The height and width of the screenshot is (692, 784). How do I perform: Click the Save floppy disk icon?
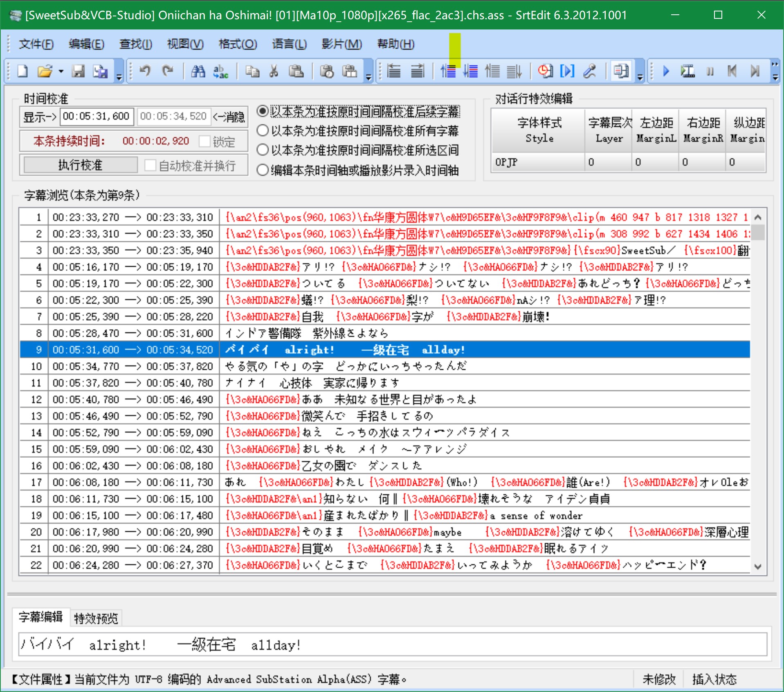click(x=78, y=72)
